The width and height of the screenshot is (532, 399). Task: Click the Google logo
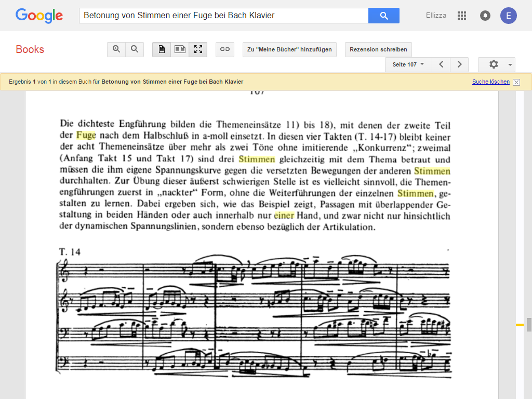39,16
